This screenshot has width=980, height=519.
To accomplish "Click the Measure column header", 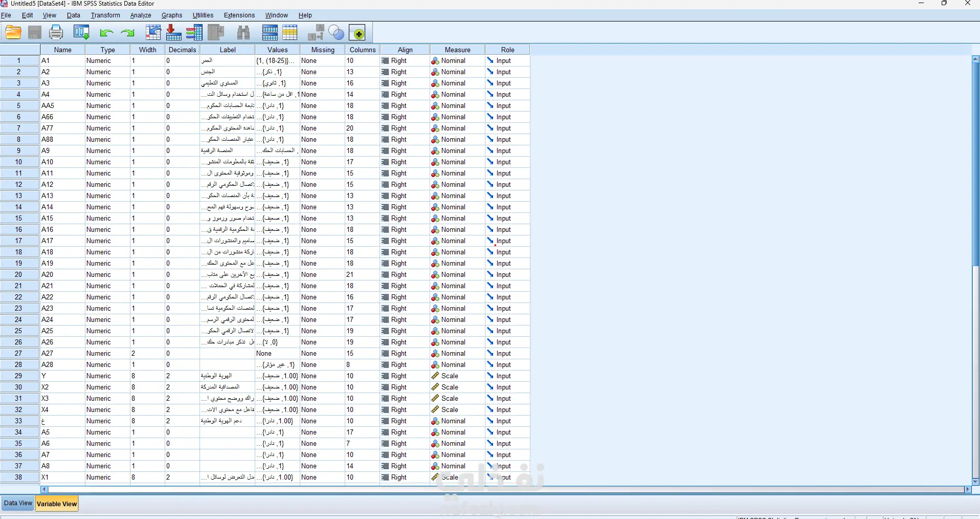I will tap(458, 50).
